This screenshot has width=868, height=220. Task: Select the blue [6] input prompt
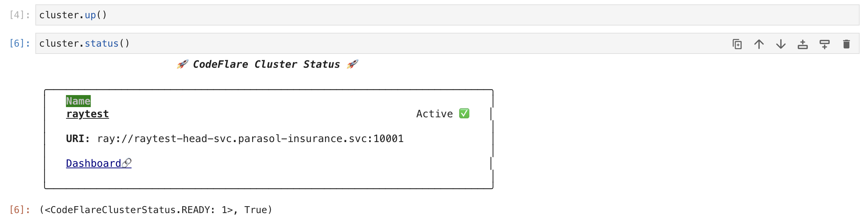(19, 43)
